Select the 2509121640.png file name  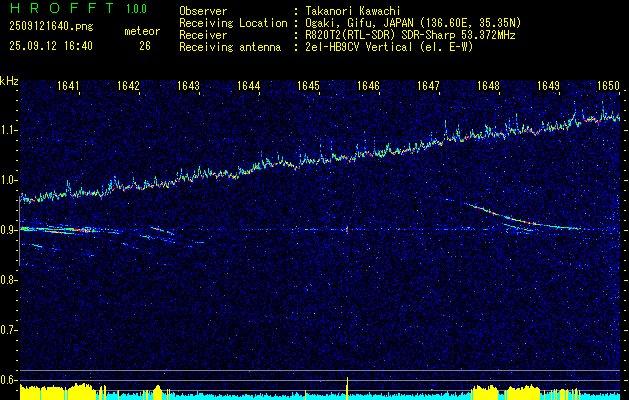pyautogui.click(x=49, y=25)
